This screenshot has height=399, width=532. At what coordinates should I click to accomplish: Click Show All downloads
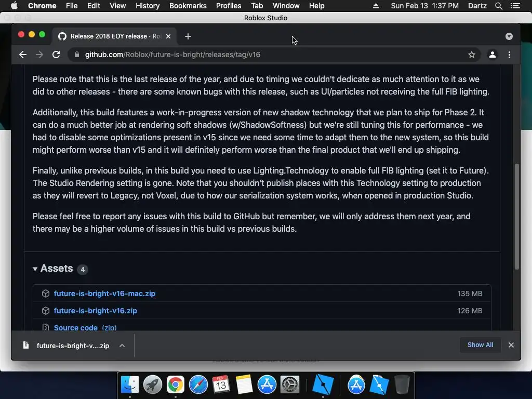pos(480,345)
